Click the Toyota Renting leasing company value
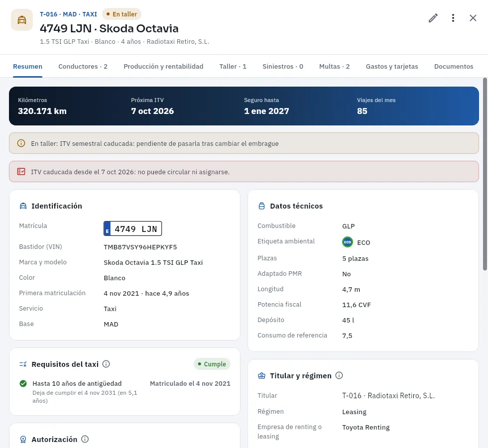Viewport: 488px width, 448px height. (366, 428)
